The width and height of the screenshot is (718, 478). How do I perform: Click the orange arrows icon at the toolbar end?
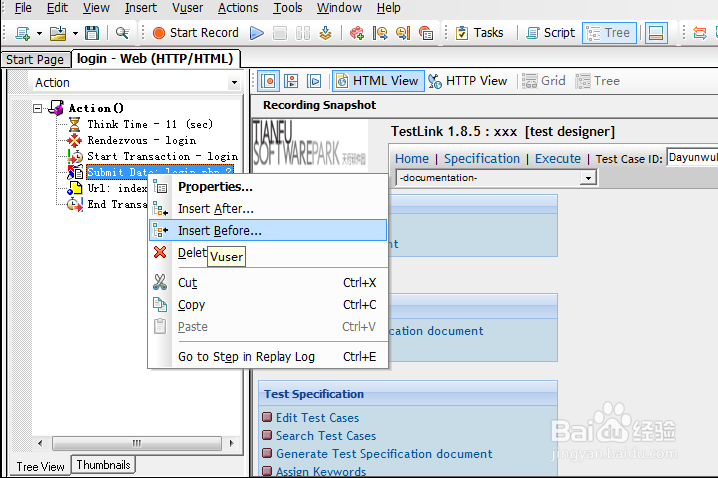[700, 33]
